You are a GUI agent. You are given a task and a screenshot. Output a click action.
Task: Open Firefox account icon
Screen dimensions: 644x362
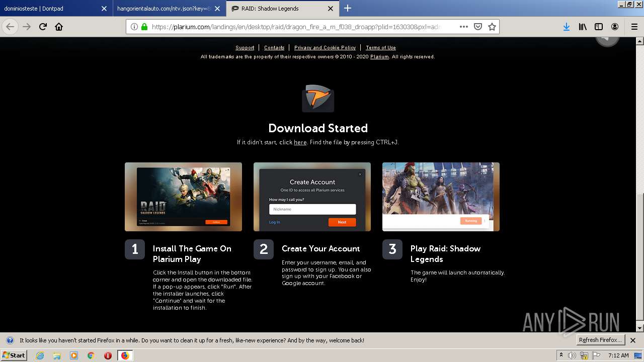pos(615,27)
